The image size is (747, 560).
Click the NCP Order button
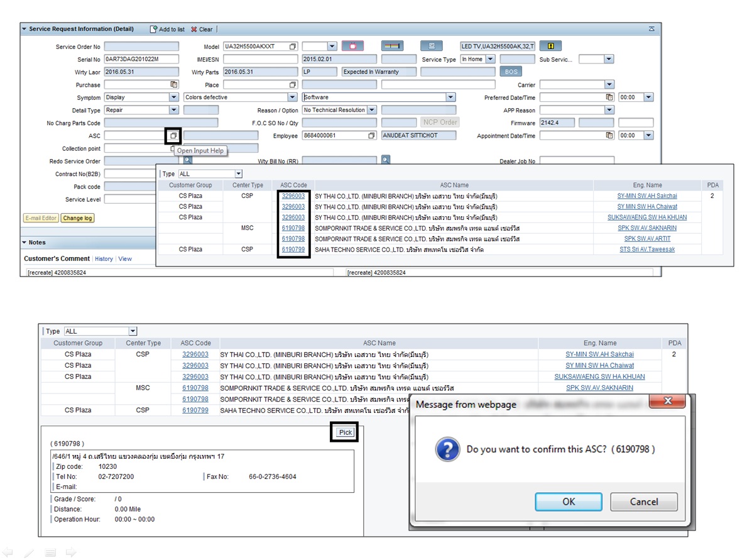tap(440, 123)
